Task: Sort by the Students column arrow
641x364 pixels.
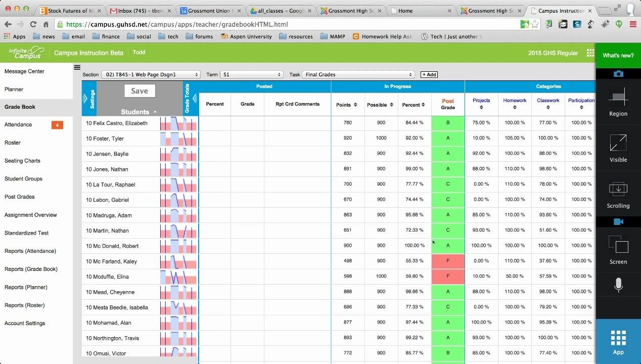Action: 155,112
